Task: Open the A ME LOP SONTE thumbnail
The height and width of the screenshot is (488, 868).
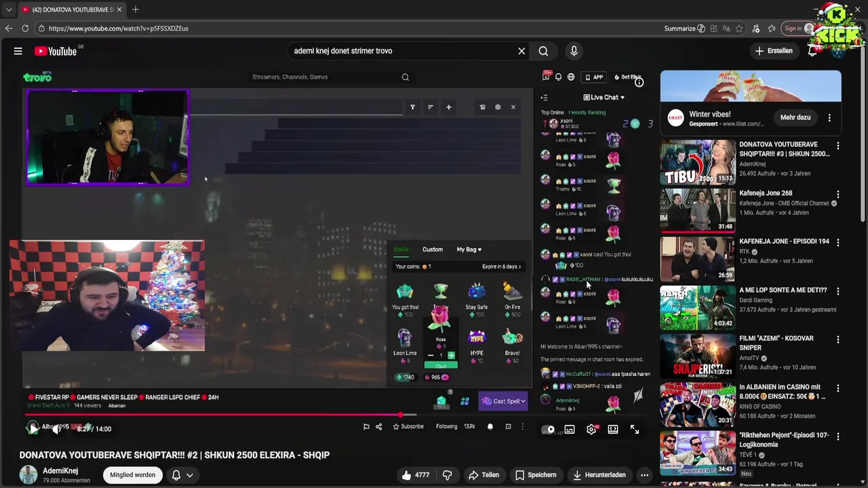Action: point(698,307)
